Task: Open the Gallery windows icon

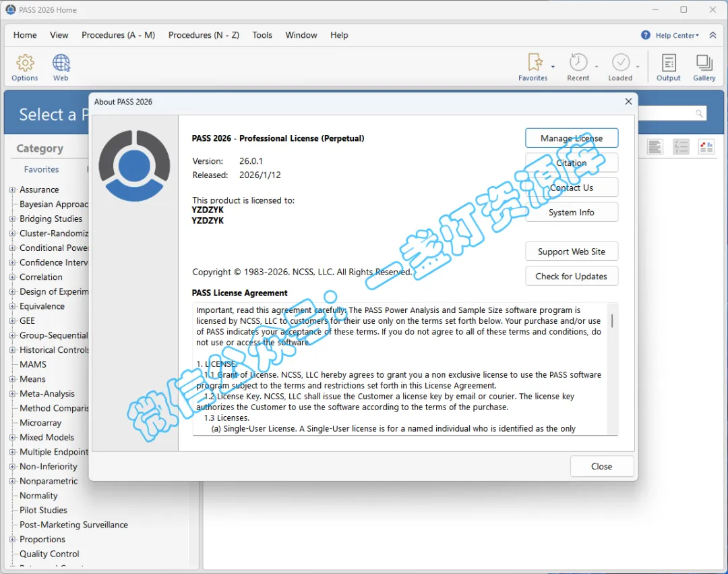Action: click(704, 63)
